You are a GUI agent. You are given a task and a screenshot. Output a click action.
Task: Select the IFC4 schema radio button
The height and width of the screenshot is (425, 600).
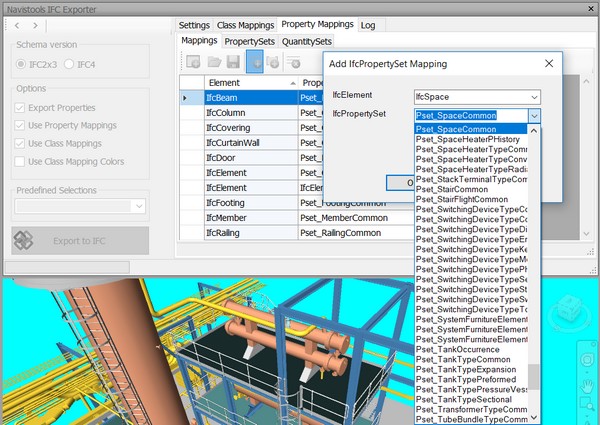[69, 64]
